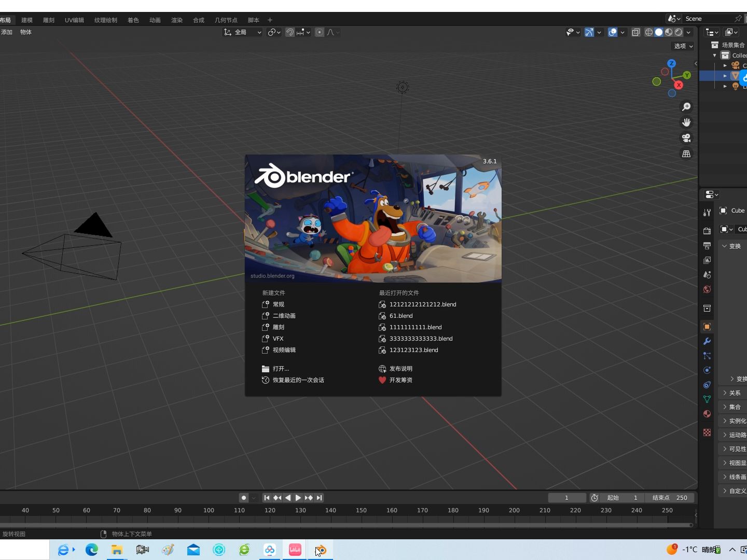The height and width of the screenshot is (560, 747).
Task: Open the Modifiers wrench tab
Action: coord(707,341)
